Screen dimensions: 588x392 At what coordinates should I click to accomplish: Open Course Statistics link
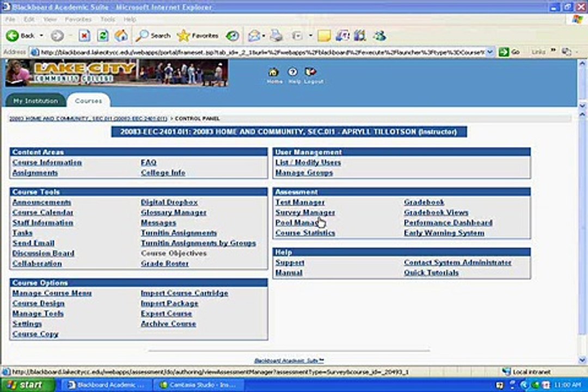coord(305,233)
